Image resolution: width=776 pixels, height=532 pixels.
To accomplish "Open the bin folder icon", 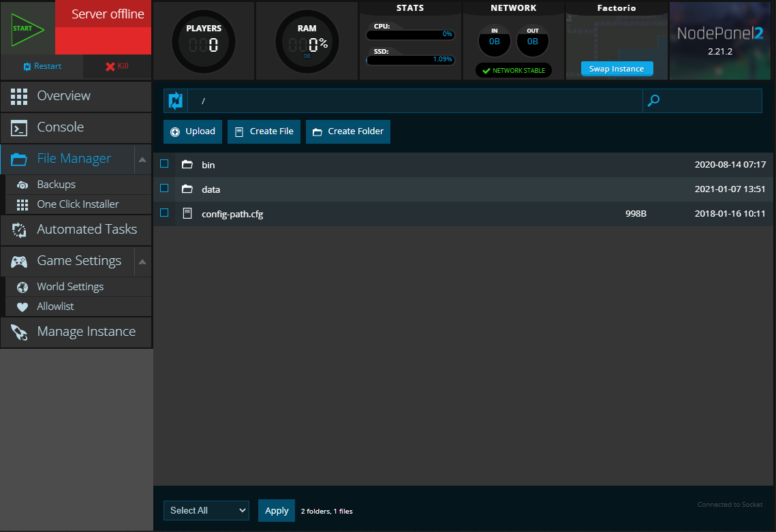I will (x=187, y=165).
